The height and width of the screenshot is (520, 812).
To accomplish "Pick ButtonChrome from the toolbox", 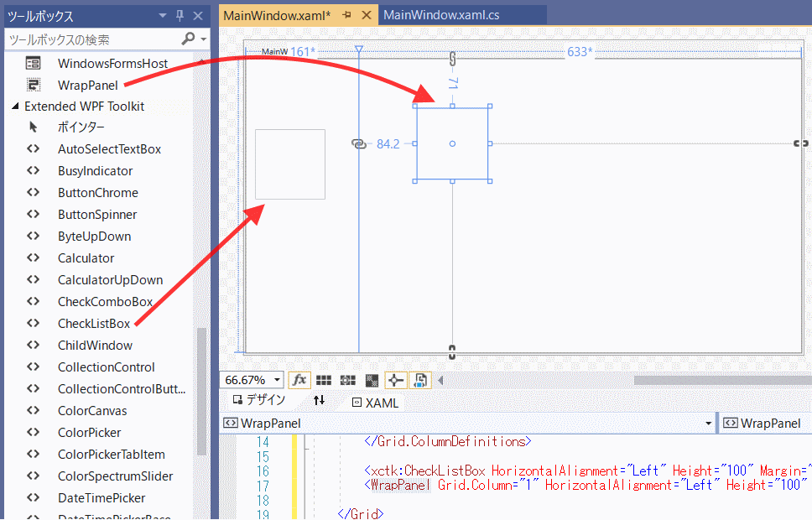I will (100, 193).
